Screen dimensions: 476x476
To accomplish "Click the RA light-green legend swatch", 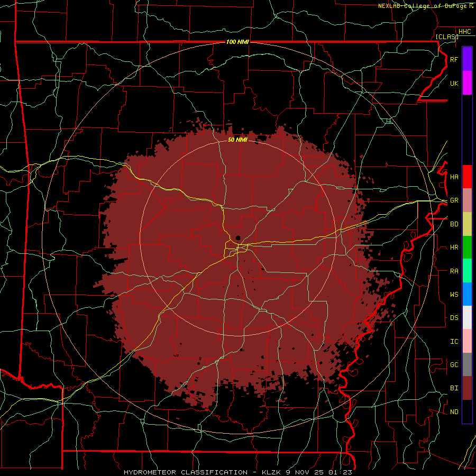I will 467,271.
